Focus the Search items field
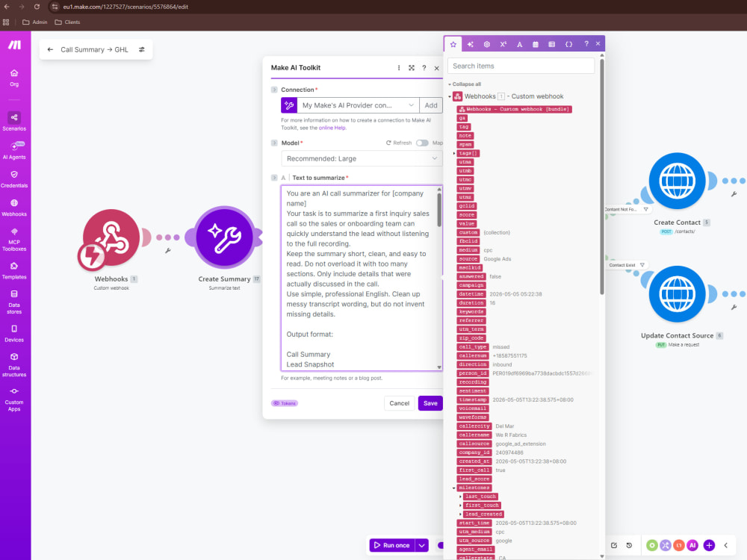The height and width of the screenshot is (560, 747). pos(521,66)
